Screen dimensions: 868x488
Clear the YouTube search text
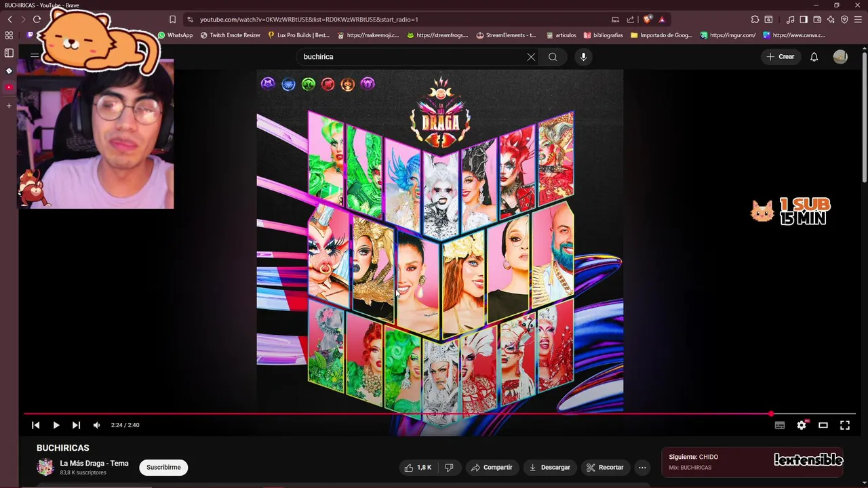pyautogui.click(x=531, y=57)
